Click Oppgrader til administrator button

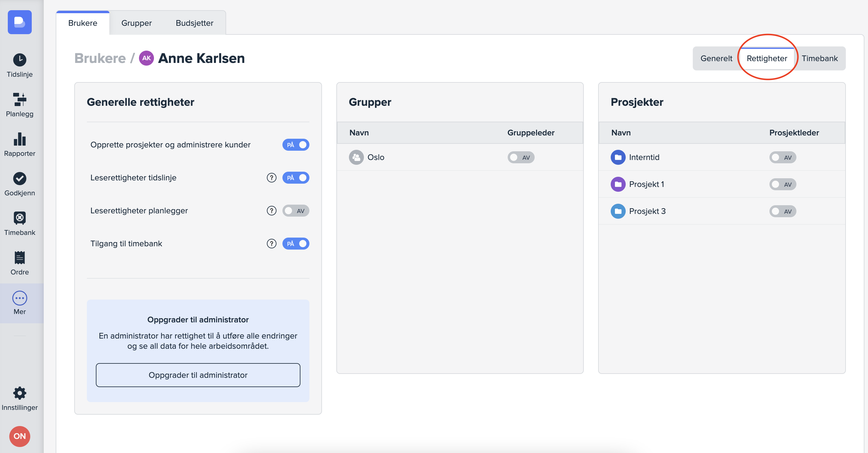coord(198,375)
